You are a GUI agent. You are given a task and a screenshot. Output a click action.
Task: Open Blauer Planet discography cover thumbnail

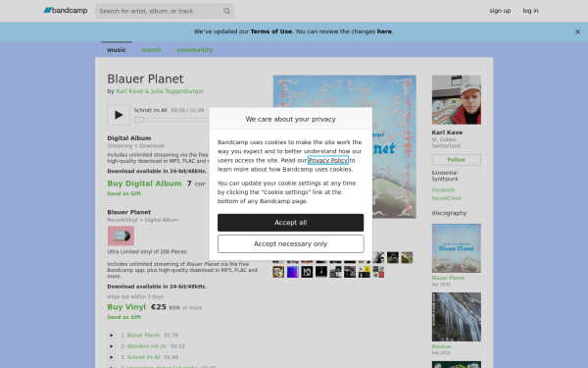pyautogui.click(x=457, y=248)
